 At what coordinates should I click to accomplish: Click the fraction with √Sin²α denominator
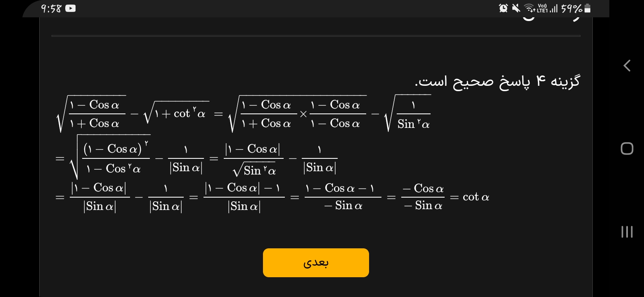coord(253,159)
